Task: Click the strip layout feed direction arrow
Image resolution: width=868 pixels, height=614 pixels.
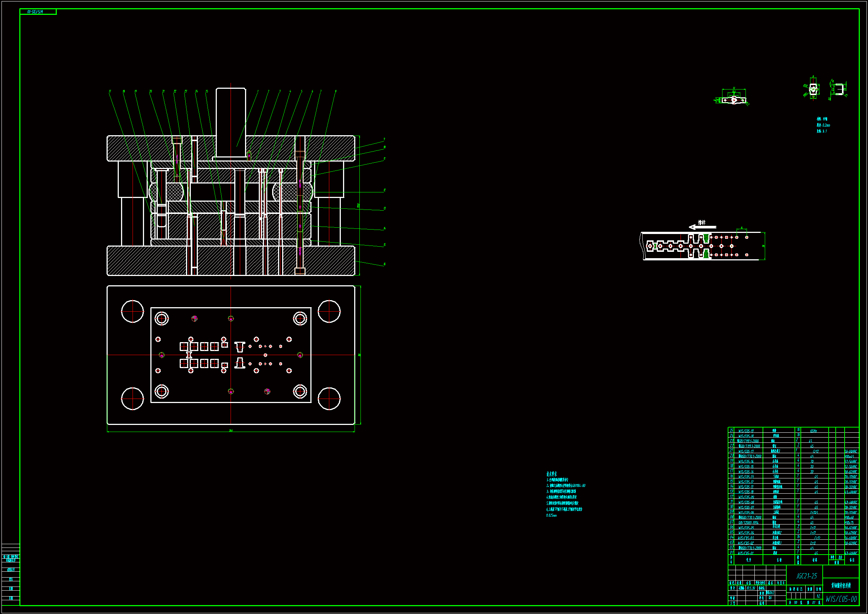Action: tap(702, 227)
